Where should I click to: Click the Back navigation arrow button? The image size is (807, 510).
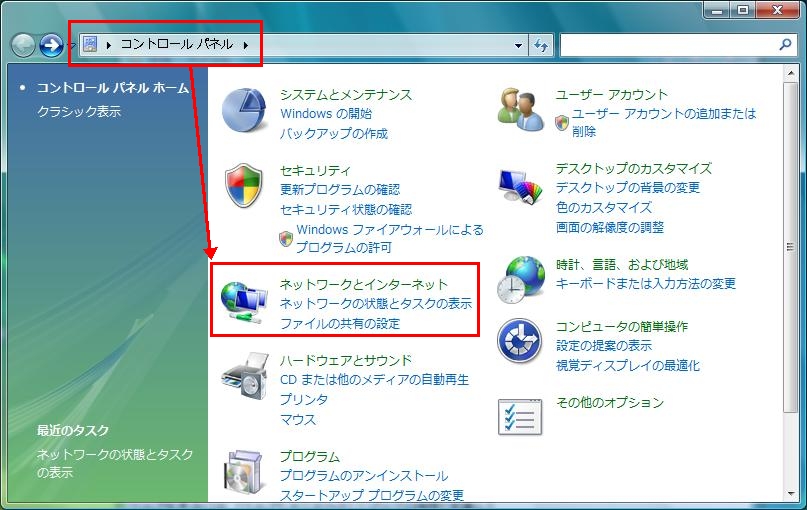[23, 45]
